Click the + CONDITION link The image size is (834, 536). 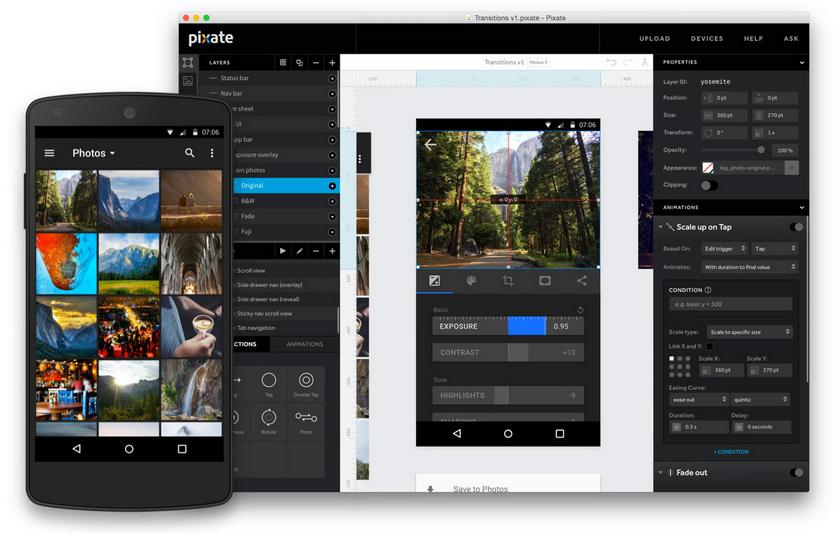point(731,452)
